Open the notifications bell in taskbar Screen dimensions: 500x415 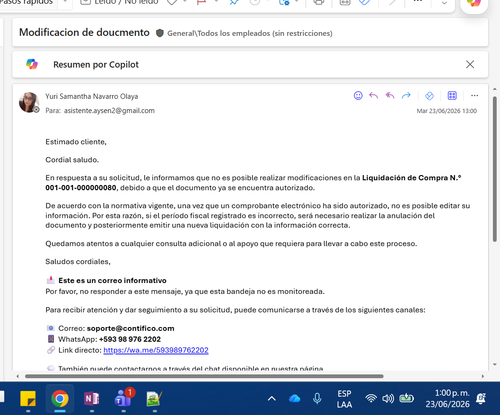point(481,399)
